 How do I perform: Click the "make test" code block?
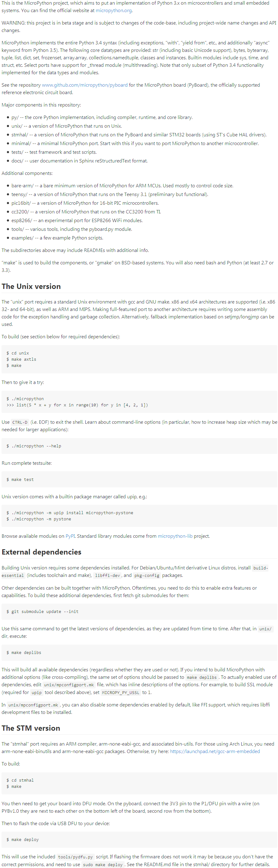point(139,479)
